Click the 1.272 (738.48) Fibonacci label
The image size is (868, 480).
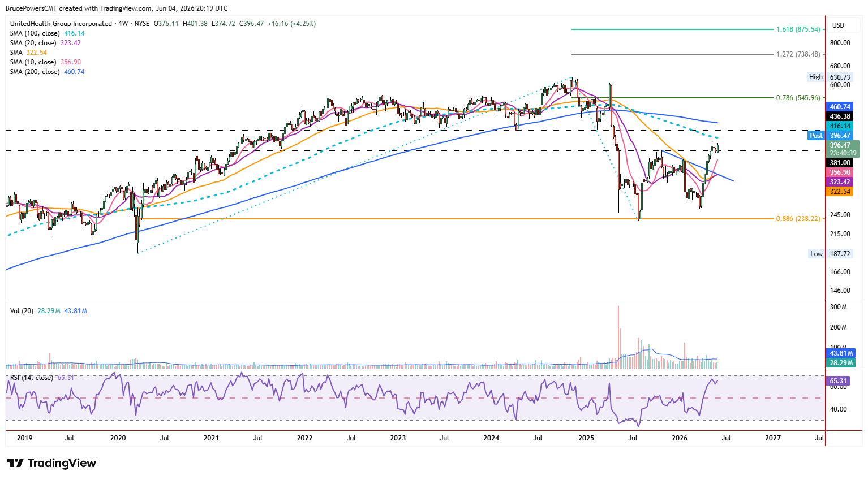tap(798, 54)
